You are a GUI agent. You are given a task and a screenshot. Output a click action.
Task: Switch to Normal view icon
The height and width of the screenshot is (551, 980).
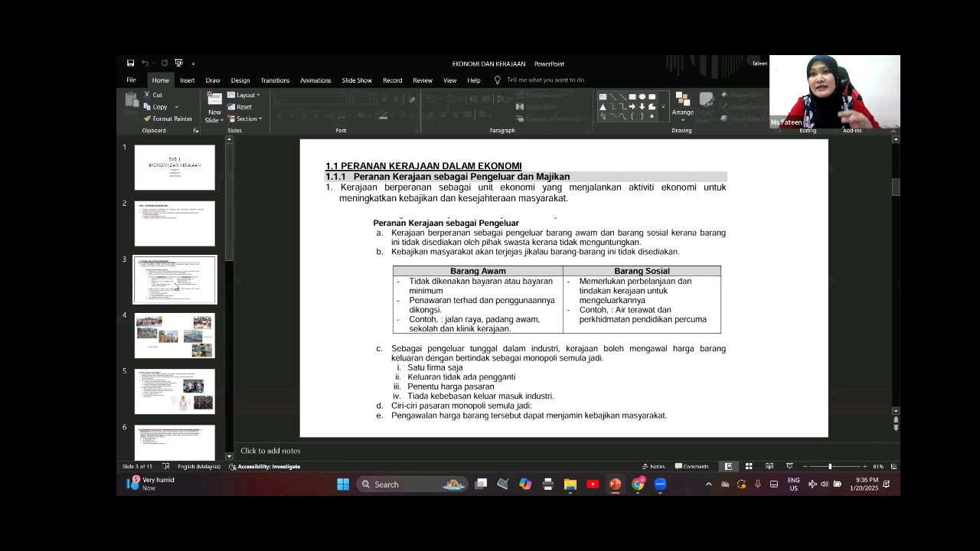[728, 466]
